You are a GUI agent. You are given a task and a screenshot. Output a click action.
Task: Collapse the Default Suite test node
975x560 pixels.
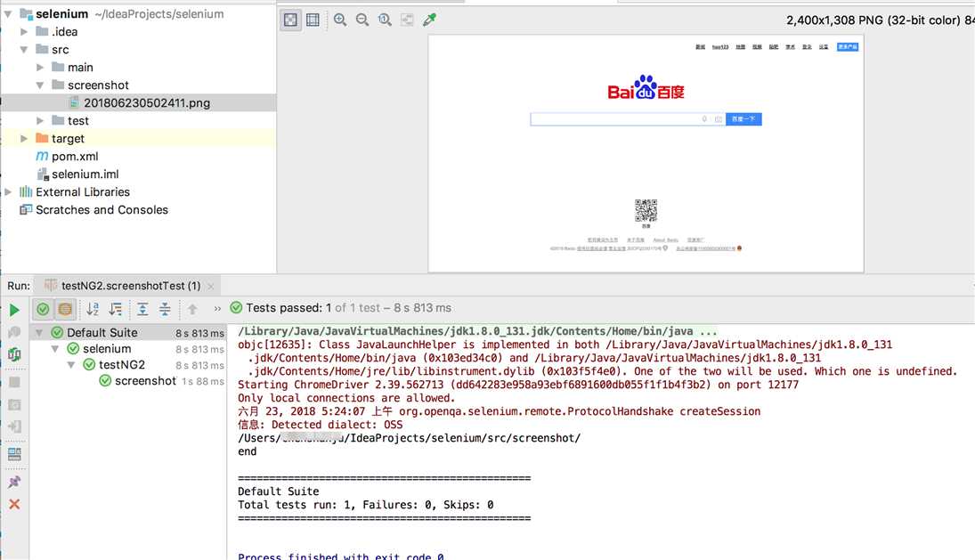[x=39, y=332]
